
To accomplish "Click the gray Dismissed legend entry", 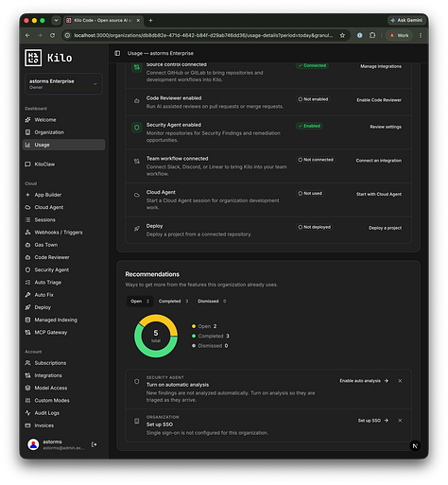I will (x=210, y=346).
